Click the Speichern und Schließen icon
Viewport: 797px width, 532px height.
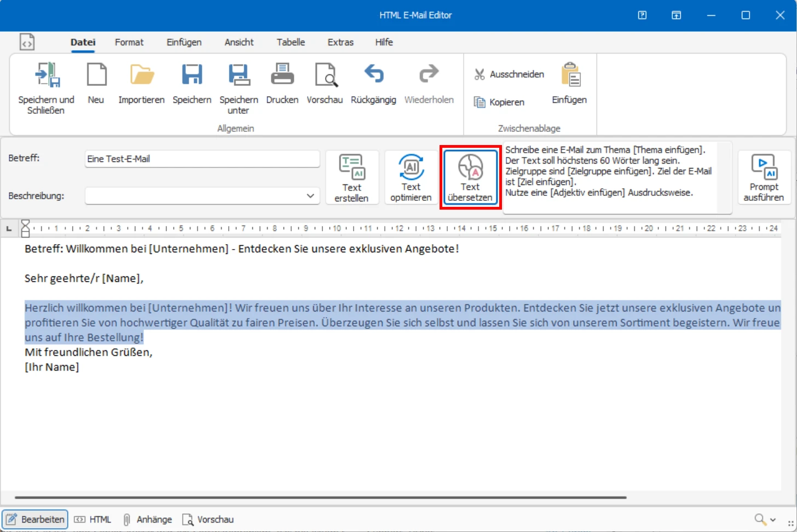coord(47,75)
